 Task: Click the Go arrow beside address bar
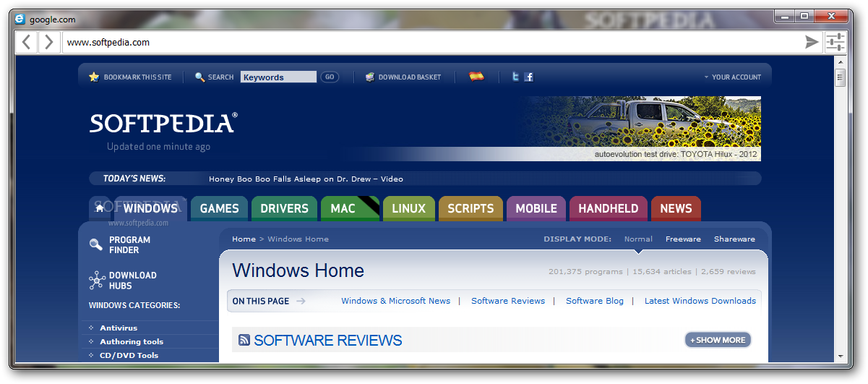[x=812, y=42]
